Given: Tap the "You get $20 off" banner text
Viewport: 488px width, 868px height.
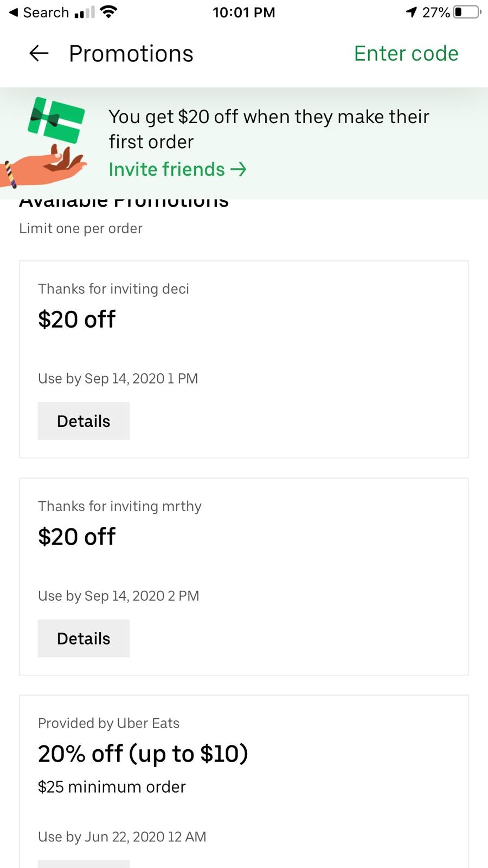Looking at the screenshot, I should pyautogui.click(x=268, y=129).
